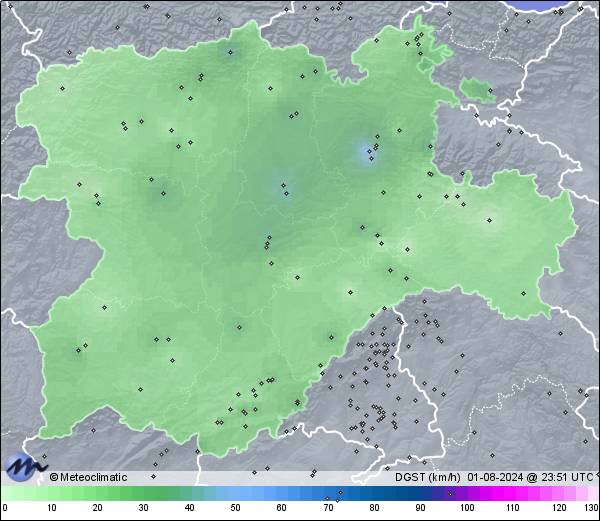Click the 30 label on the wind scale
Screen dimensions: 600x521
tap(143, 508)
